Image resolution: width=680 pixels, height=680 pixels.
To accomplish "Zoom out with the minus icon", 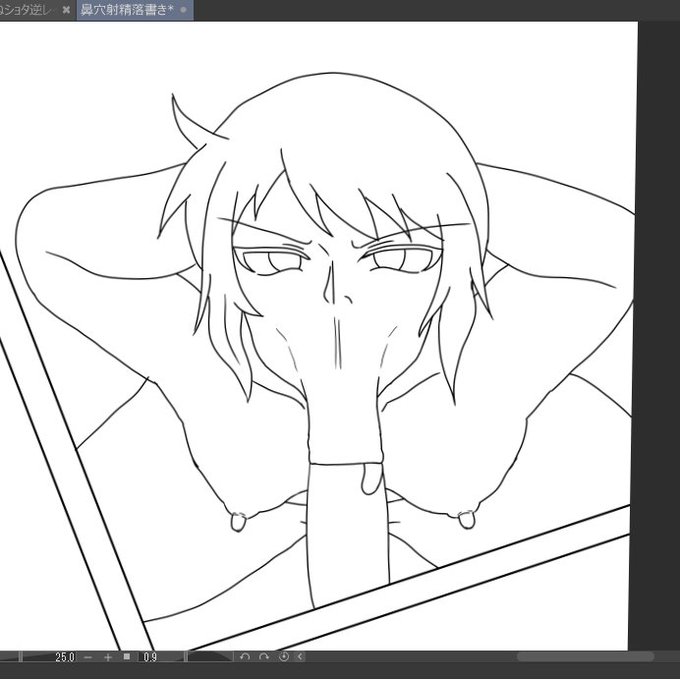I will coord(88,657).
